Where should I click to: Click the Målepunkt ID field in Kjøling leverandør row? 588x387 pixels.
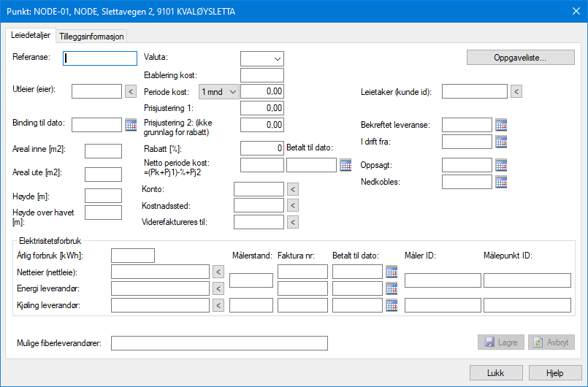click(x=527, y=305)
